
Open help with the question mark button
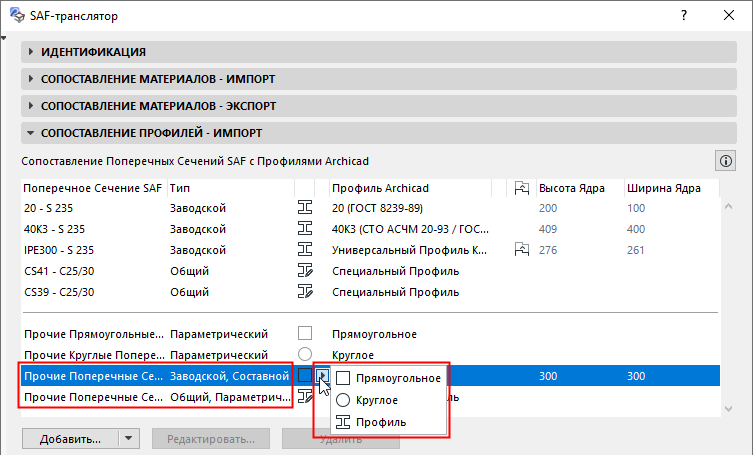coord(684,15)
